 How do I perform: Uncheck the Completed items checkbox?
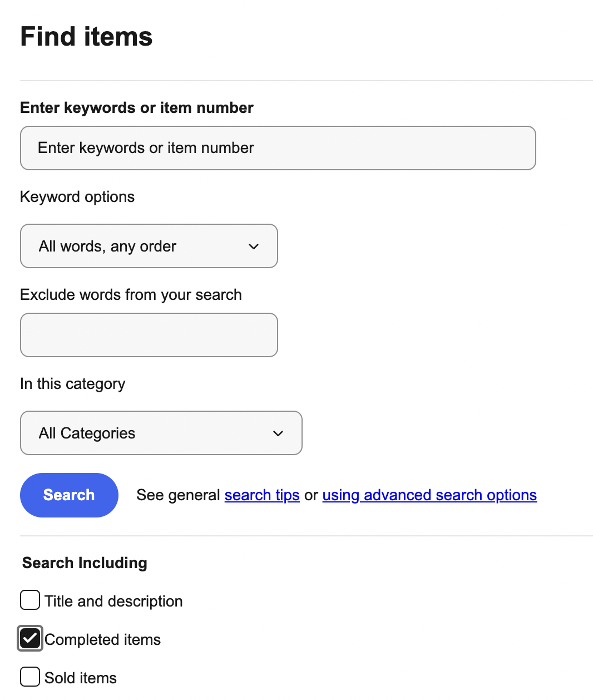click(30, 639)
